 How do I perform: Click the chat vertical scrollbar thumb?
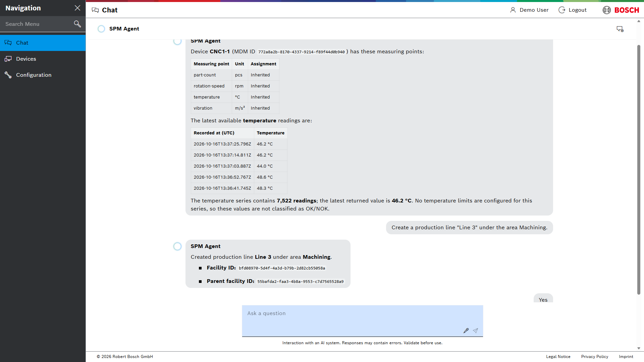click(x=639, y=170)
